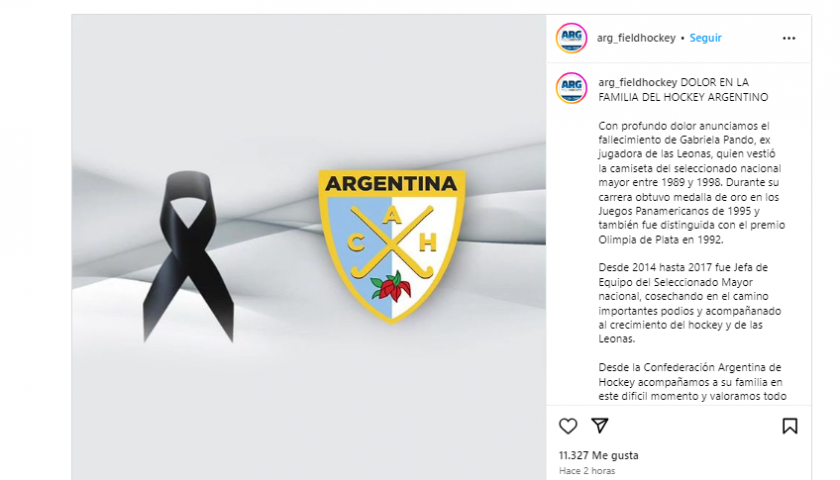This screenshot has height=480, width=840.
Task: Share post via paper plane icon
Action: pyautogui.click(x=599, y=425)
